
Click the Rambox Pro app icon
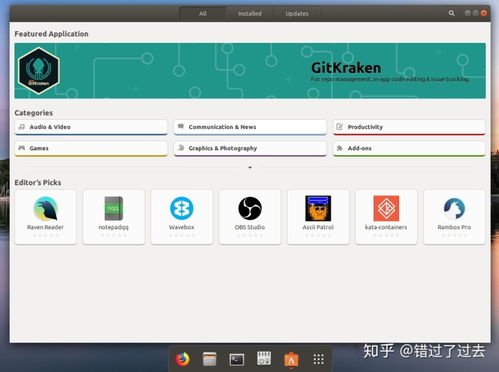[x=454, y=208]
